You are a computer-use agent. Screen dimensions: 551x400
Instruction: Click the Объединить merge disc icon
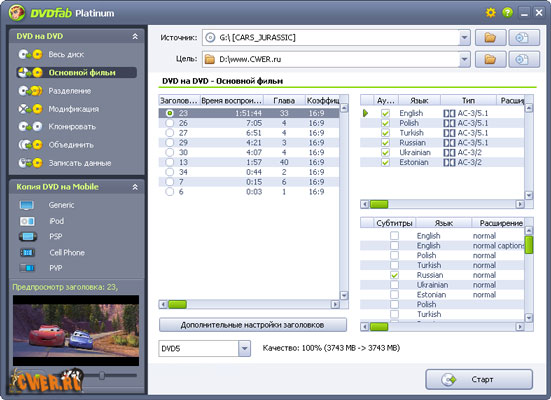point(31,144)
